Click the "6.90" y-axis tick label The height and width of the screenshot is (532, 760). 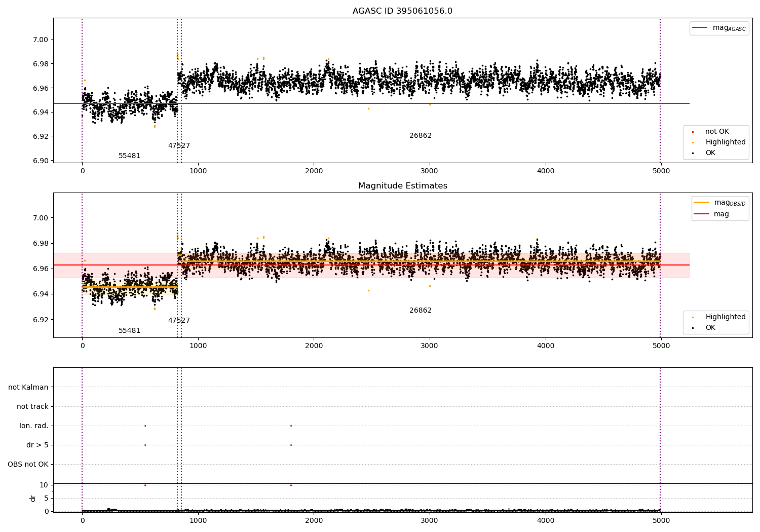pyautogui.click(x=41, y=161)
